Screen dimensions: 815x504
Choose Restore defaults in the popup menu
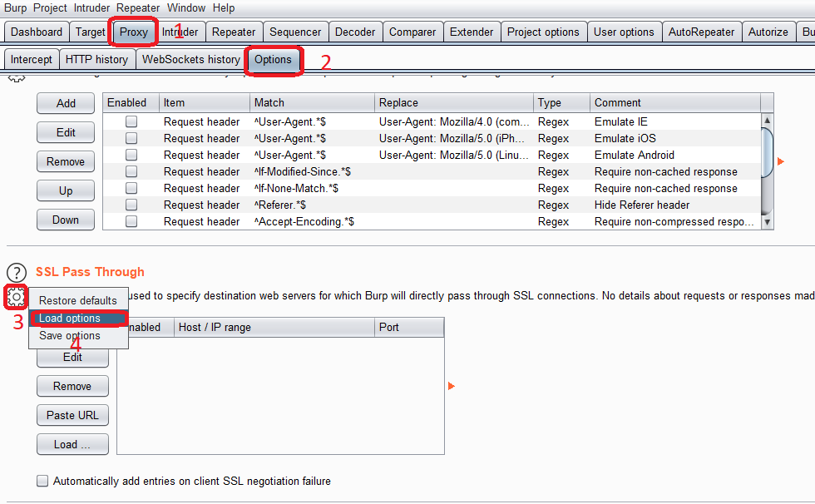(78, 300)
